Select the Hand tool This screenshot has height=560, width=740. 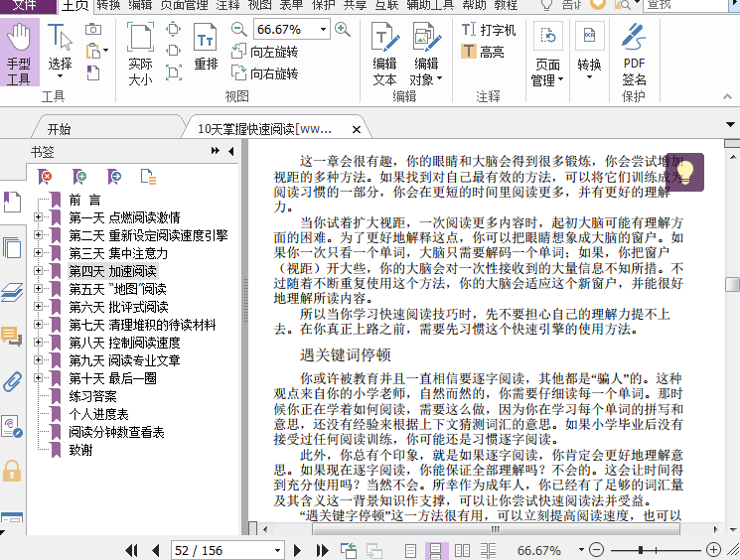click(19, 53)
